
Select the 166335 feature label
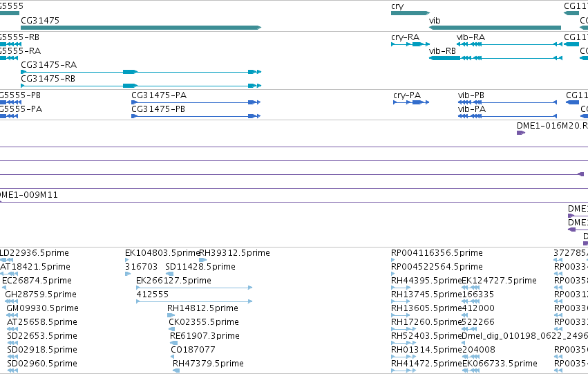[x=478, y=294]
